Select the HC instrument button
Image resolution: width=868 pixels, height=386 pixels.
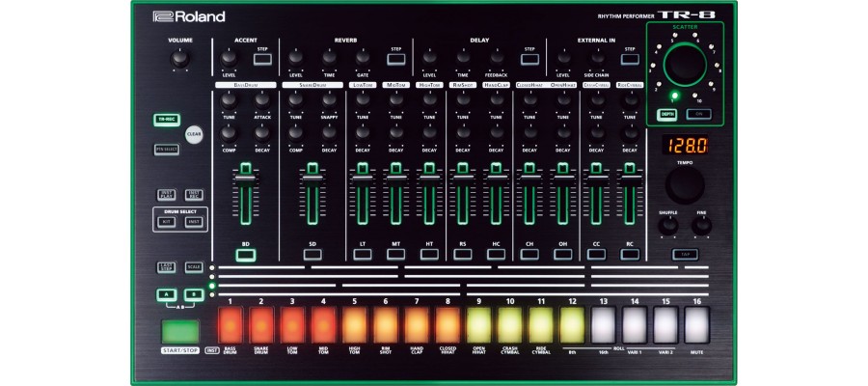496,255
